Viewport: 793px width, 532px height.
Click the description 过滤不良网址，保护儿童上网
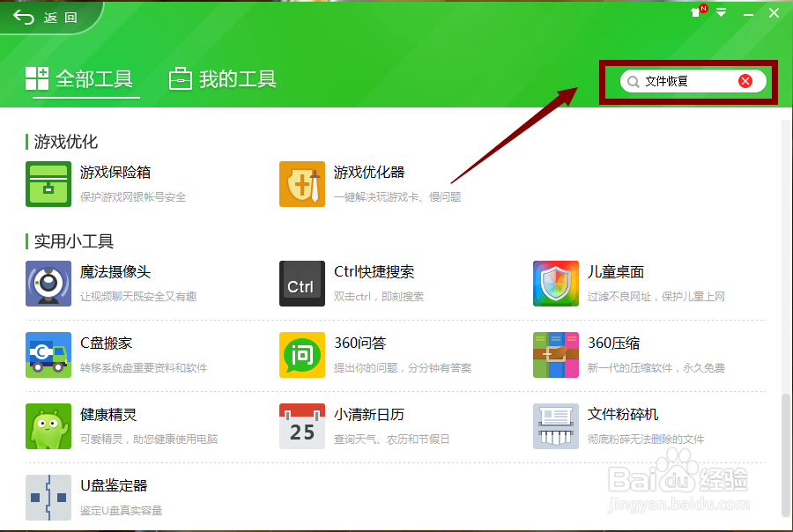[x=656, y=297]
